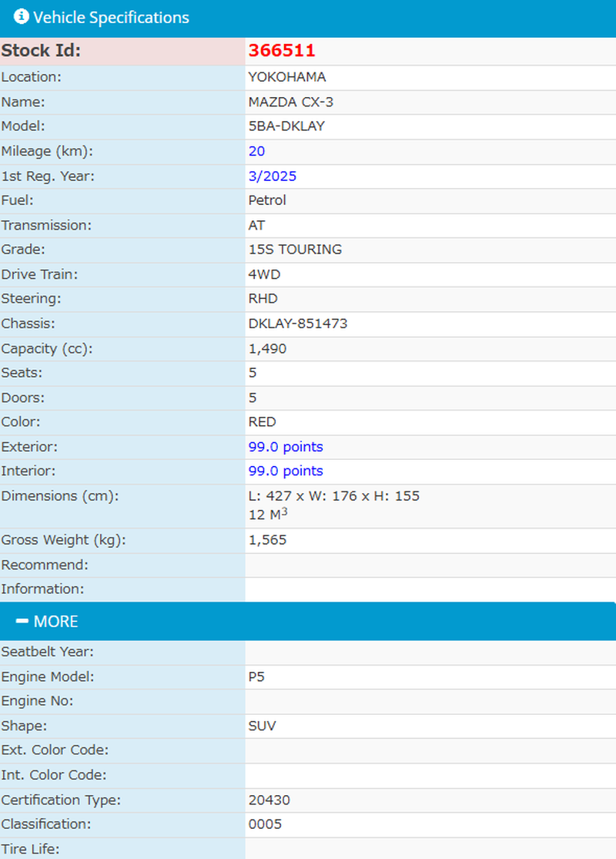Click the Vehicle Specifications header
The height and width of the screenshot is (859, 616).
[x=308, y=18]
